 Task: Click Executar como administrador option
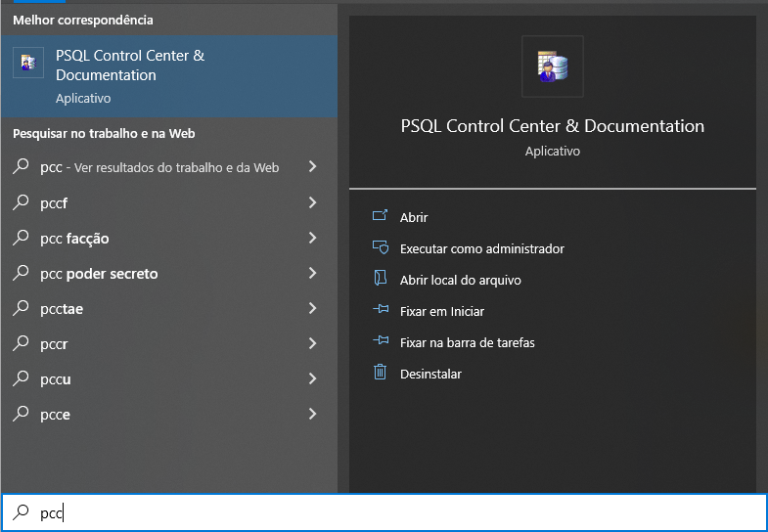click(482, 248)
